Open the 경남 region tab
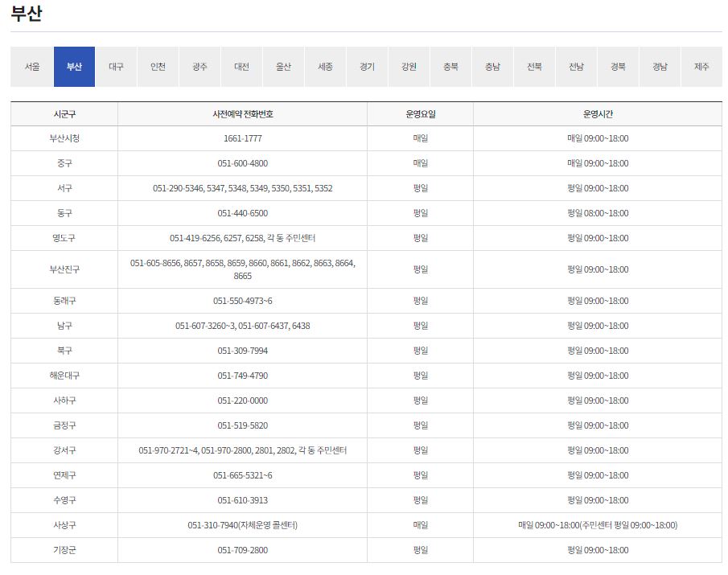The image size is (728, 575). point(659,67)
